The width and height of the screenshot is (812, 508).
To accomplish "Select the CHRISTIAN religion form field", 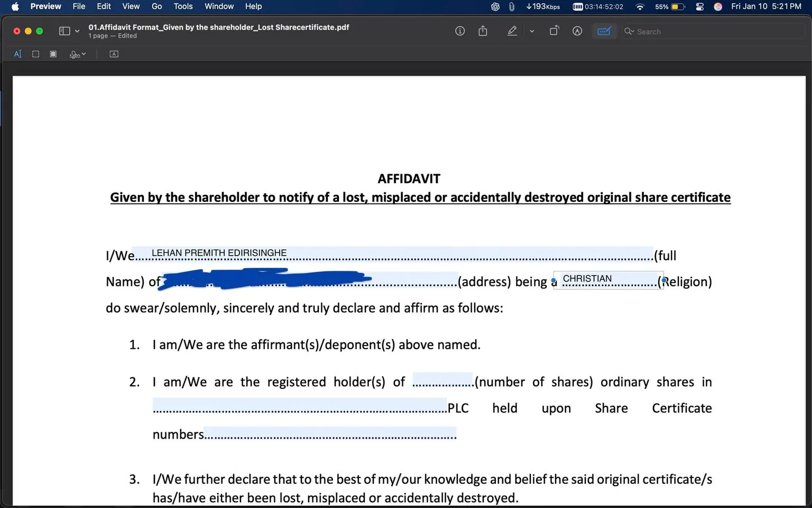I will click(608, 279).
